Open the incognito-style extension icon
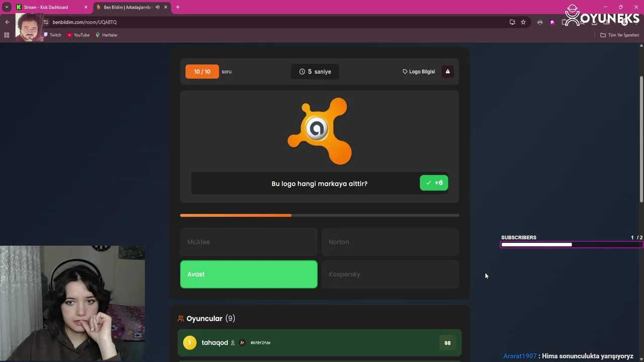Image resolution: width=644 pixels, height=362 pixels. point(540,22)
